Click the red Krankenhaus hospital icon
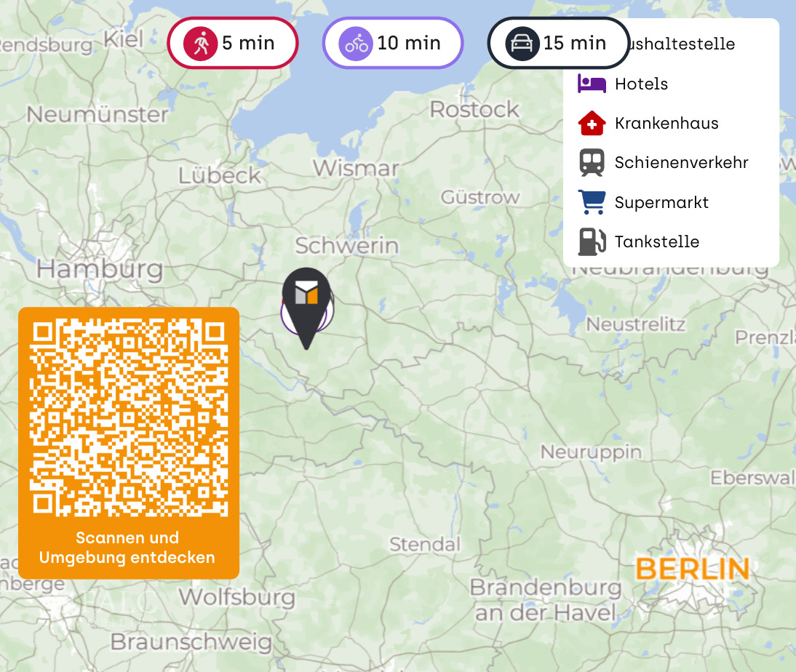796x672 pixels. click(592, 123)
